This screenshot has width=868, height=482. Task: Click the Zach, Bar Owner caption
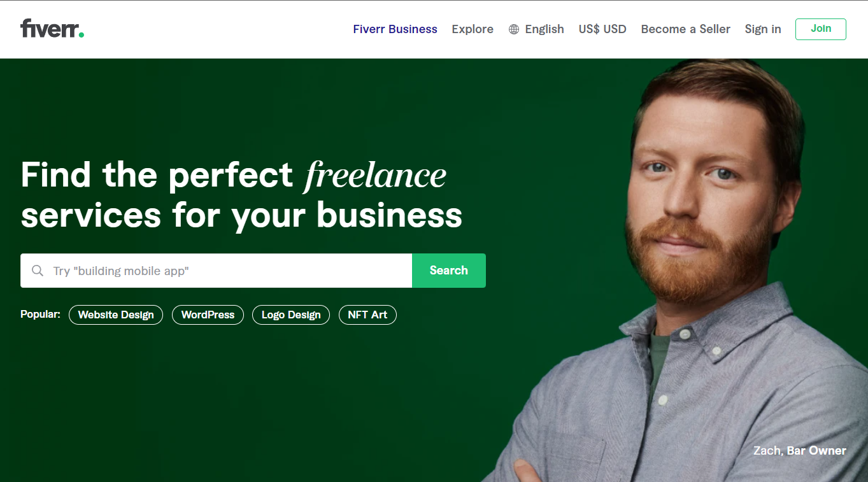pyautogui.click(x=800, y=451)
